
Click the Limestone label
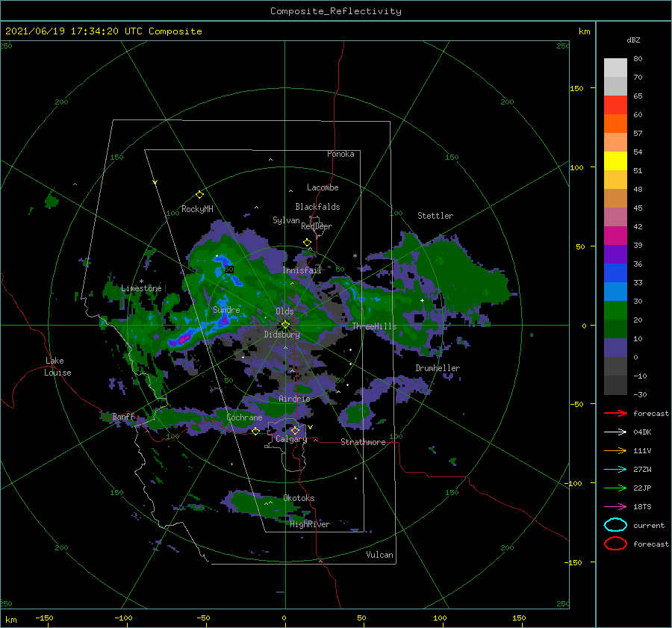pyautogui.click(x=141, y=288)
